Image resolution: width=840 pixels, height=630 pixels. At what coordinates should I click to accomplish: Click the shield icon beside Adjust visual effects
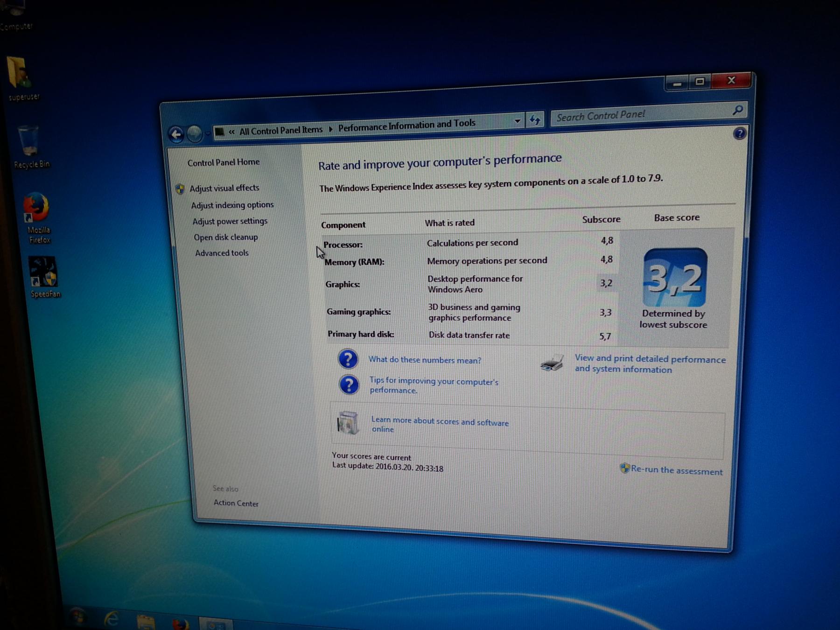click(x=180, y=189)
